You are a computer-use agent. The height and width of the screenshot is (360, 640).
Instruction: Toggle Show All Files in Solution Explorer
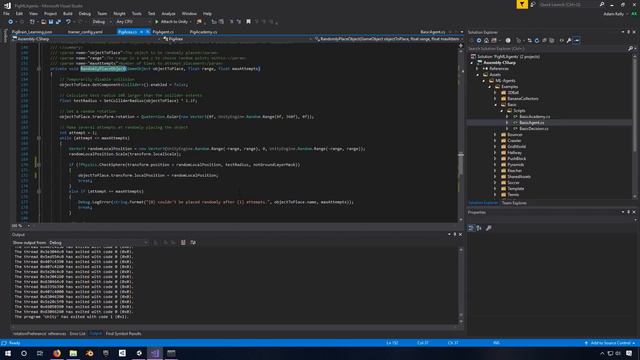pyautogui.click(x=552, y=40)
